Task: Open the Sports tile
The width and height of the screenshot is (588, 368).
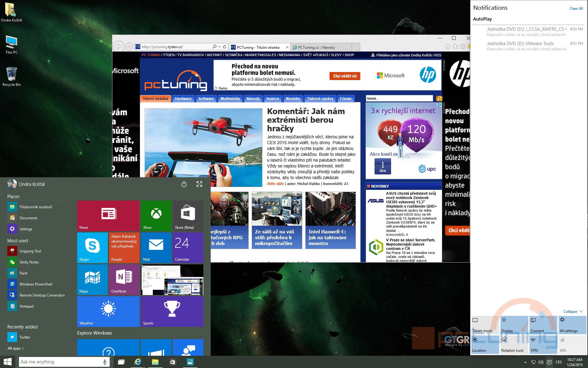Action: click(172, 311)
